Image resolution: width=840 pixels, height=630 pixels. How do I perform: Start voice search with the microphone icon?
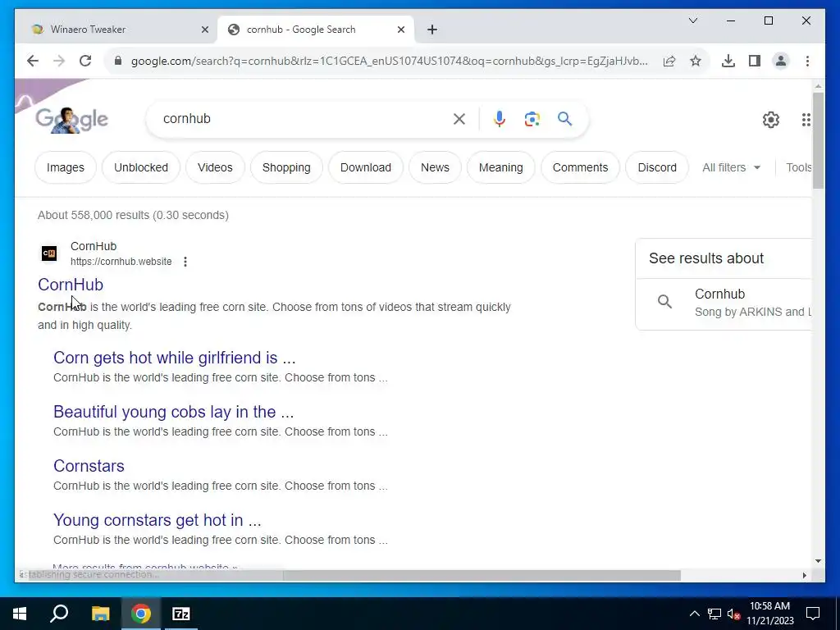click(500, 119)
